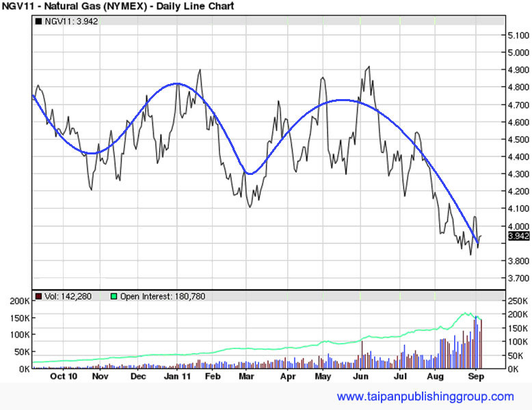Click the 150K right open interest axis label
The image size is (532, 410).
coord(518,328)
